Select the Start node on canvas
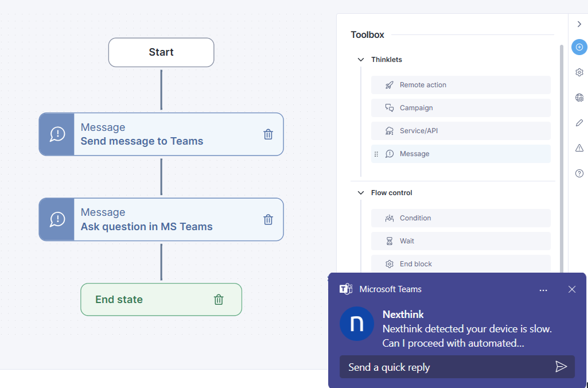This screenshot has height=388, width=588. pyautogui.click(x=161, y=52)
